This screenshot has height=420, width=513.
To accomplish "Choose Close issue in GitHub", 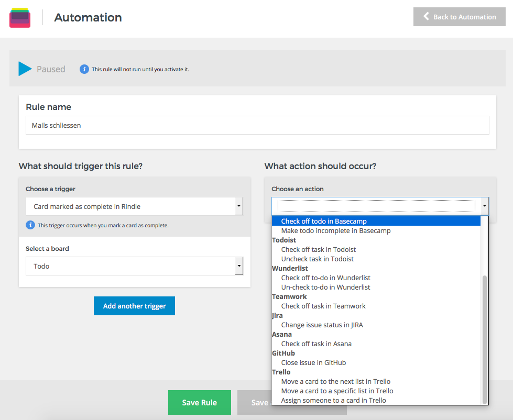I will click(x=376, y=363).
